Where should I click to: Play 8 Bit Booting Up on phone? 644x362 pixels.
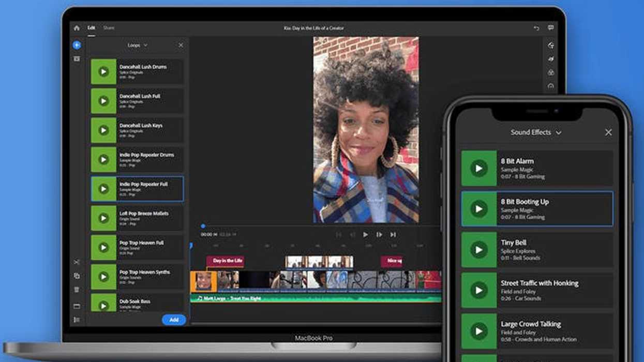point(478,209)
